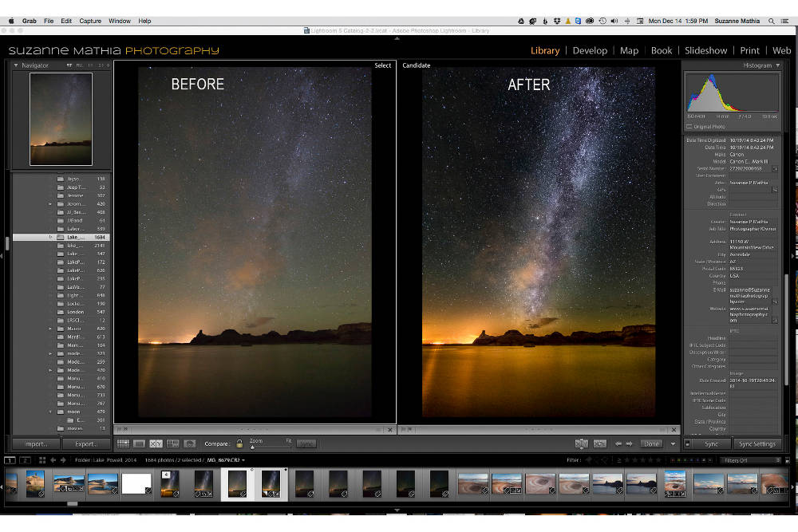Image resolution: width=798 pixels, height=532 pixels.
Task: Switch to Survey view icon
Action: pos(172,443)
